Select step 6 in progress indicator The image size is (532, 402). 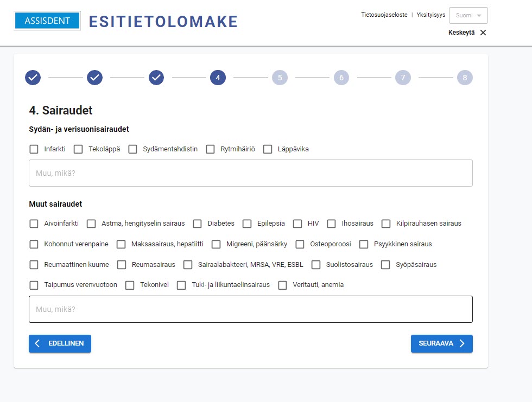(x=341, y=78)
